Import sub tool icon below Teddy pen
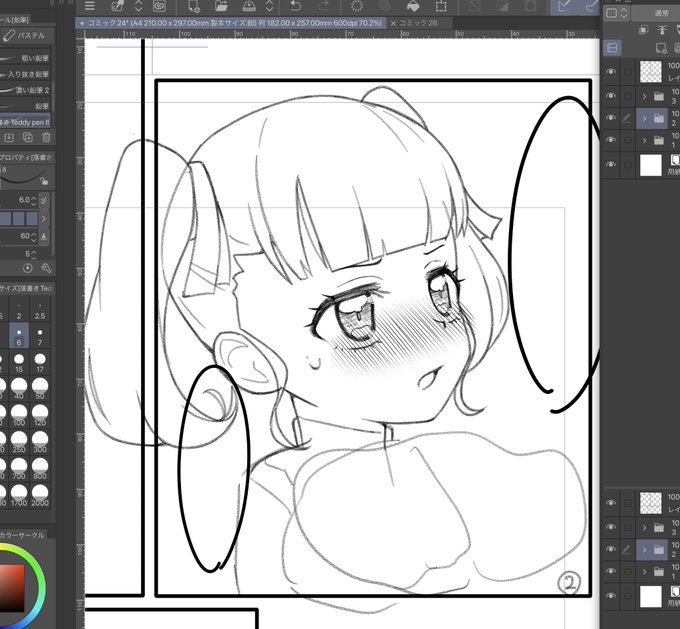The width and height of the screenshot is (680, 629). [x=9, y=138]
